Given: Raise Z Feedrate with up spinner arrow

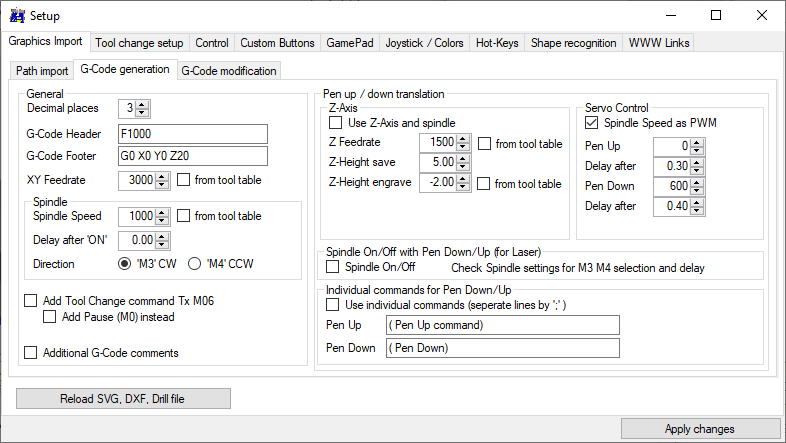Looking at the screenshot, I should click(x=463, y=139).
